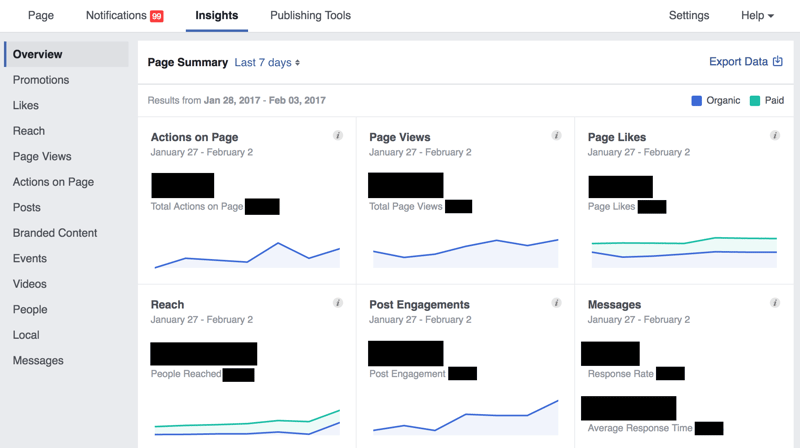Open the Page tab
The width and height of the screenshot is (800, 448).
pos(41,16)
